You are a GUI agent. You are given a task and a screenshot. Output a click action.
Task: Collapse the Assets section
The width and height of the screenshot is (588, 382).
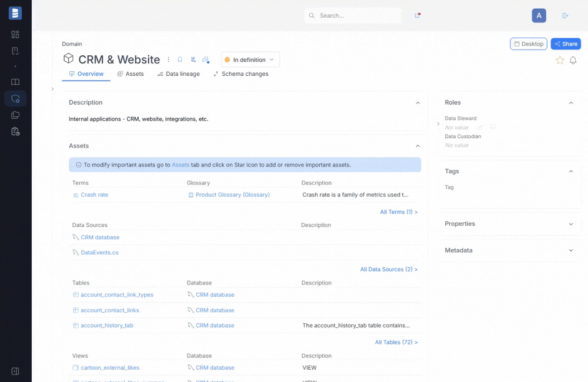tap(417, 146)
